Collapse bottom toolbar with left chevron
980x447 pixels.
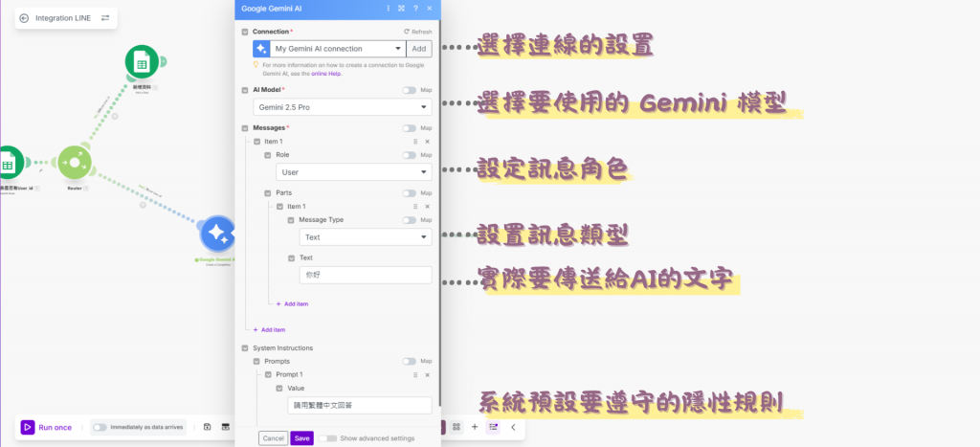coord(513,427)
